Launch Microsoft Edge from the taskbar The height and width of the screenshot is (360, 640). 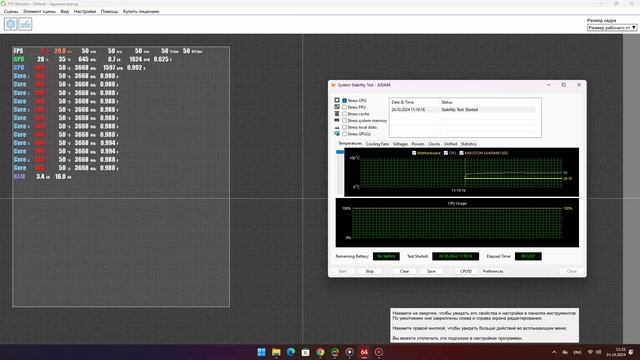coord(291,352)
